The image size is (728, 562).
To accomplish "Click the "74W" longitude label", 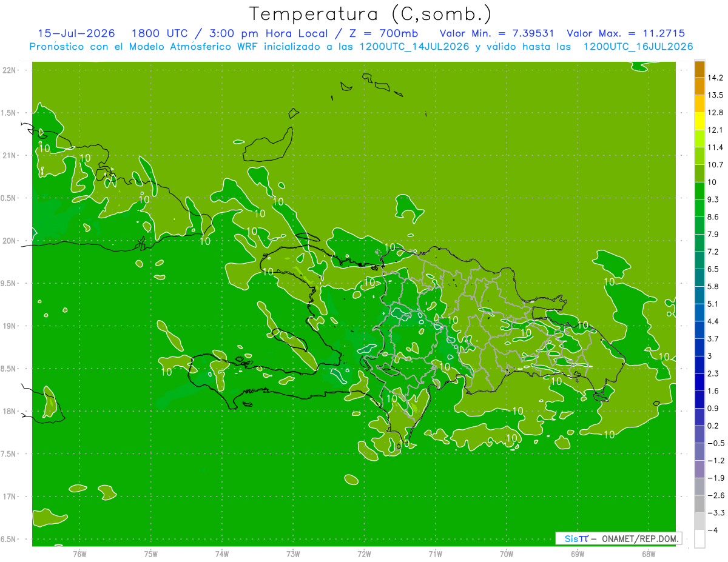I will [x=222, y=554].
